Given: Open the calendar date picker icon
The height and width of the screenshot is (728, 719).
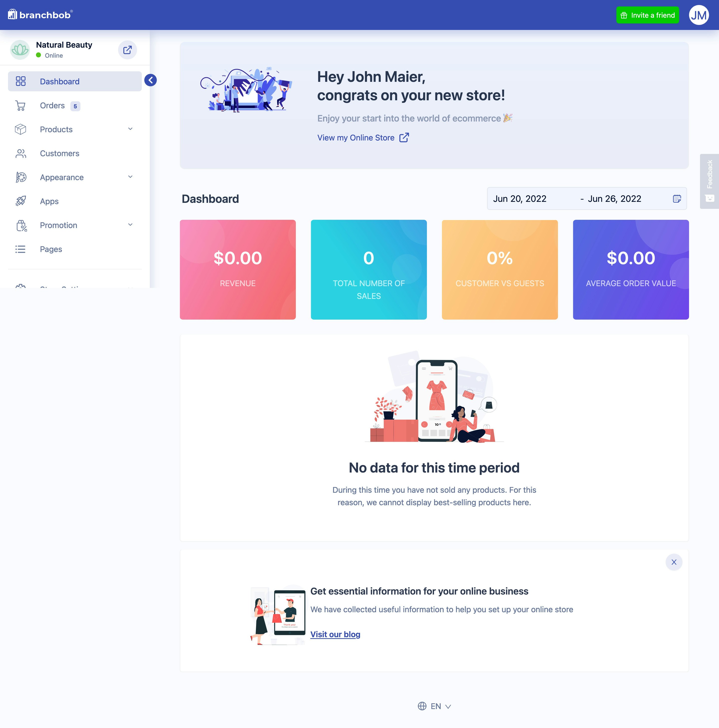Looking at the screenshot, I should (x=677, y=199).
